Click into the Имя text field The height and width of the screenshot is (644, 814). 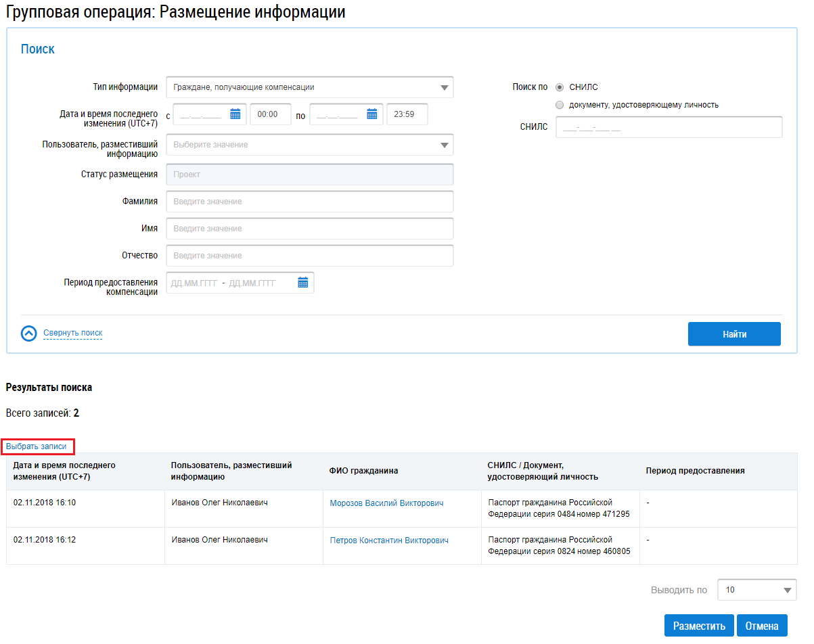coord(309,229)
